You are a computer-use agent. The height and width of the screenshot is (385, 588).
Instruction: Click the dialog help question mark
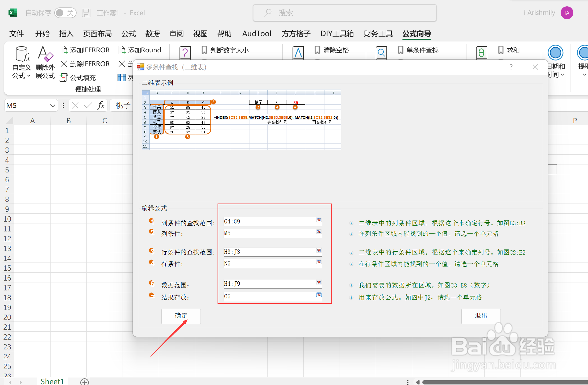[x=511, y=67]
